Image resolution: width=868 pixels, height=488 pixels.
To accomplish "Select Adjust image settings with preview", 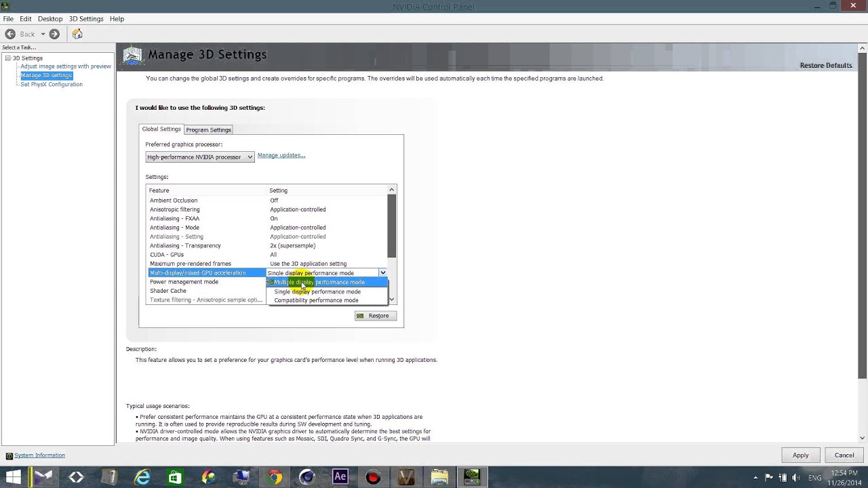I will [66, 66].
